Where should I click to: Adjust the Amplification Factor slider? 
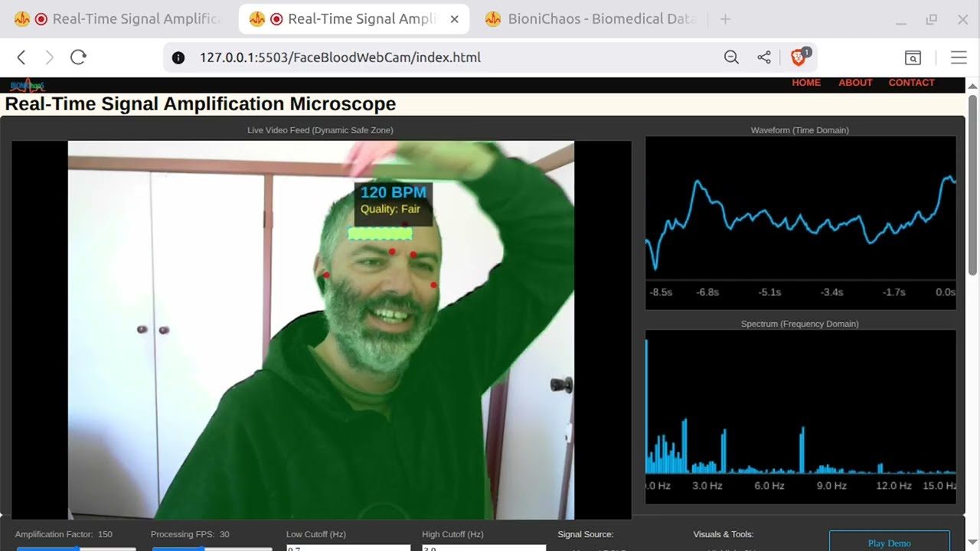click(76, 549)
